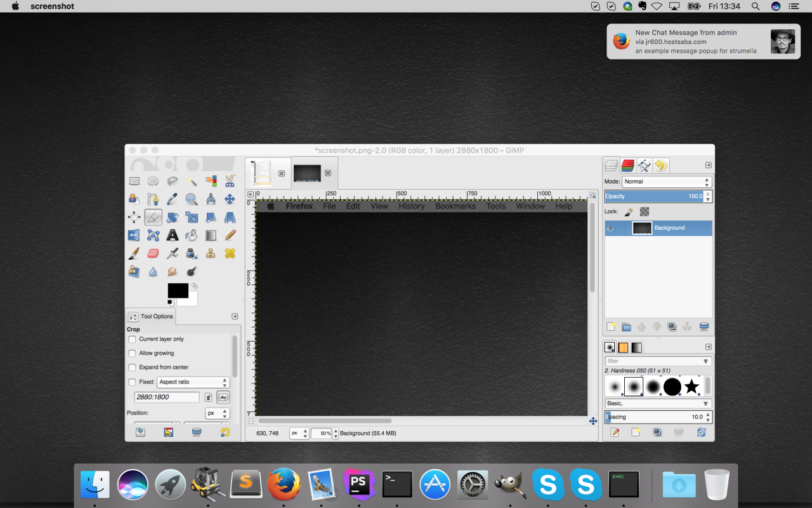Click the black foreground color swatch
812x508 pixels.
177,290
